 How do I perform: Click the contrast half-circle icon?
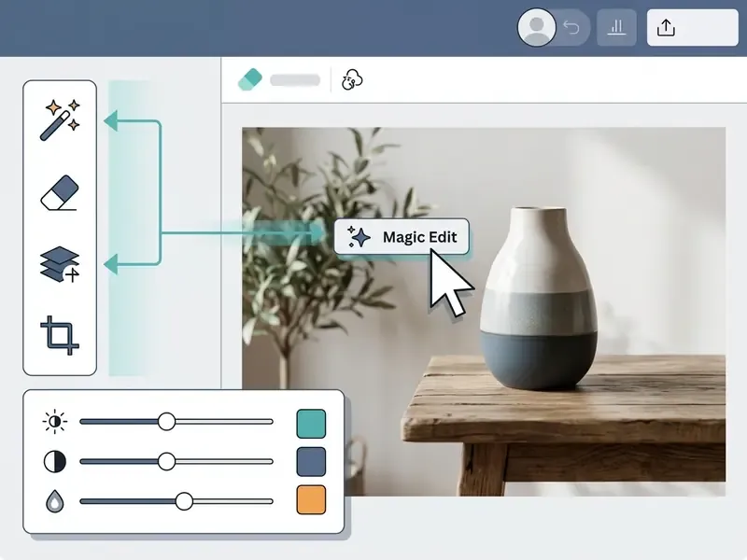click(x=55, y=461)
